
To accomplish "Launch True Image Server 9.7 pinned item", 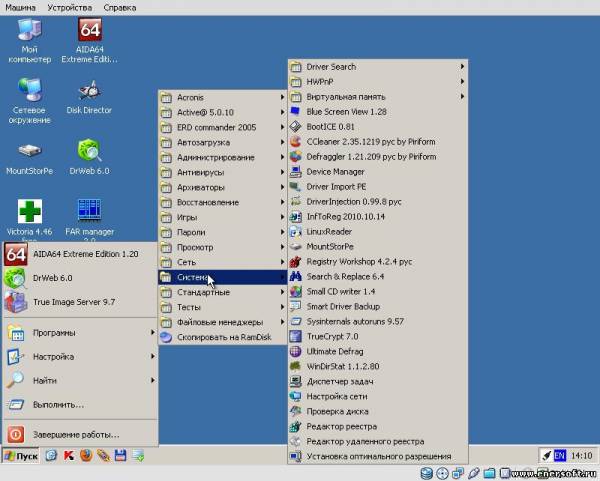I will pyautogui.click(x=81, y=302).
